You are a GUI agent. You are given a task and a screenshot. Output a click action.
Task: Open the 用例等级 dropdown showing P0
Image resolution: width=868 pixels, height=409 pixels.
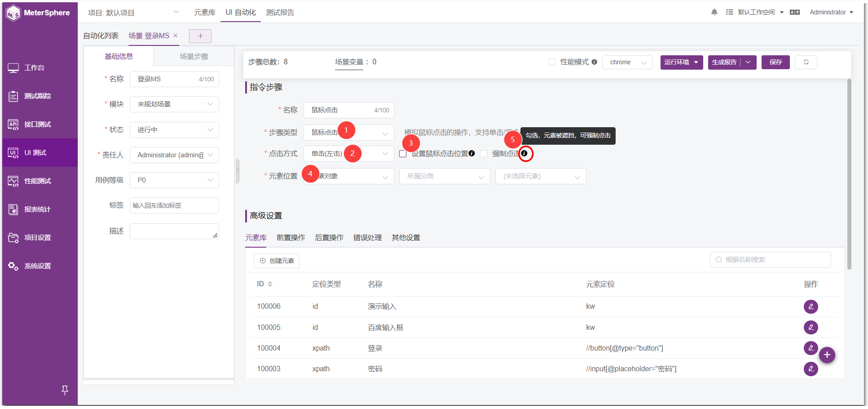174,180
